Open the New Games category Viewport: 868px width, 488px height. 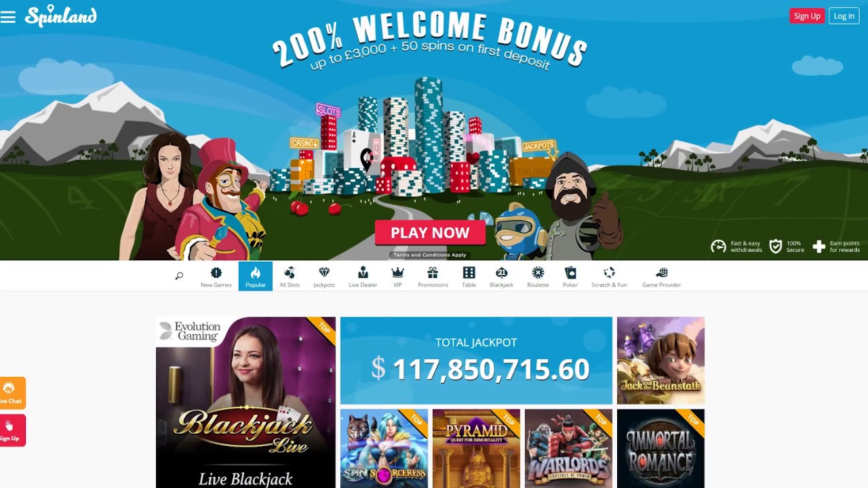pos(216,277)
